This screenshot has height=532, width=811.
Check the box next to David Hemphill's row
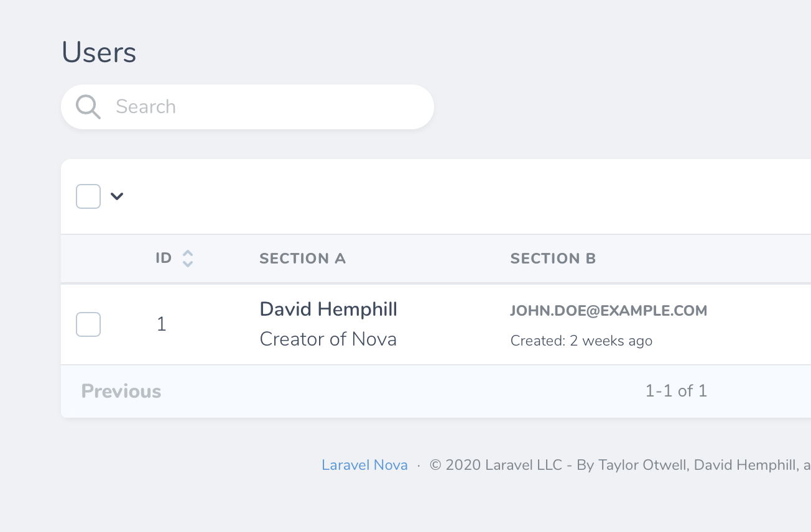[88, 324]
